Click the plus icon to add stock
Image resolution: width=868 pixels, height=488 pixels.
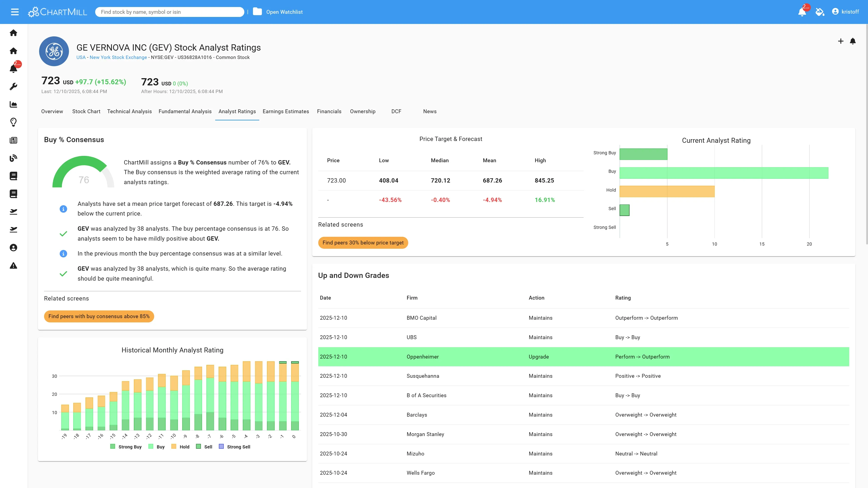(840, 41)
